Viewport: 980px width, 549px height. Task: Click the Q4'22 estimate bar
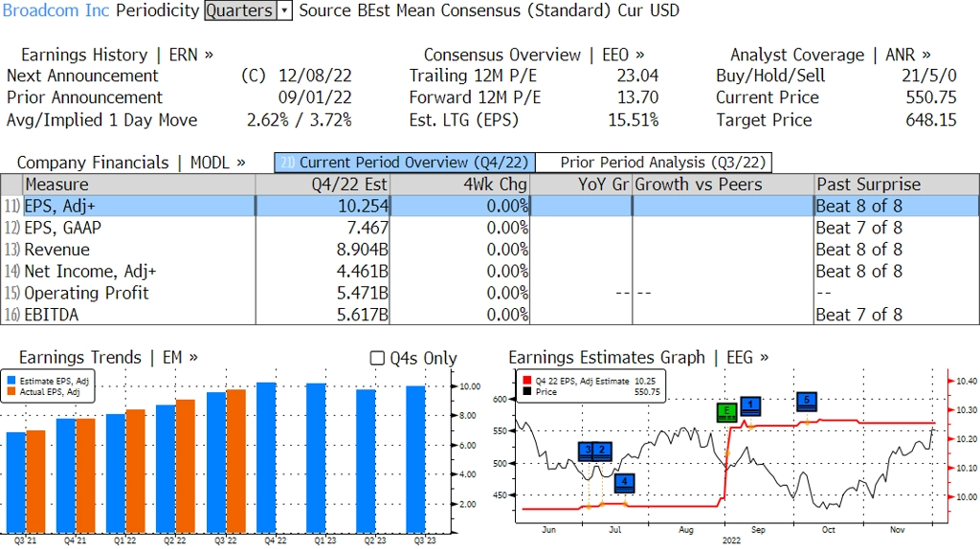coord(266,458)
